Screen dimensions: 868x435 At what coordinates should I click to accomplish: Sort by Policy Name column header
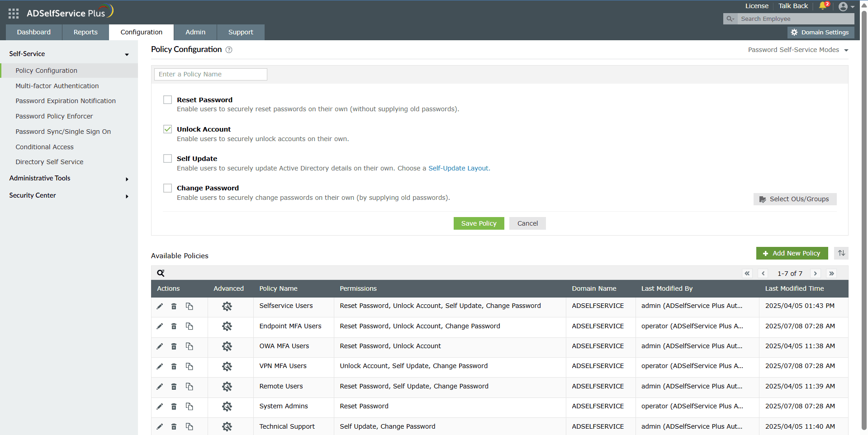(x=278, y=288)
